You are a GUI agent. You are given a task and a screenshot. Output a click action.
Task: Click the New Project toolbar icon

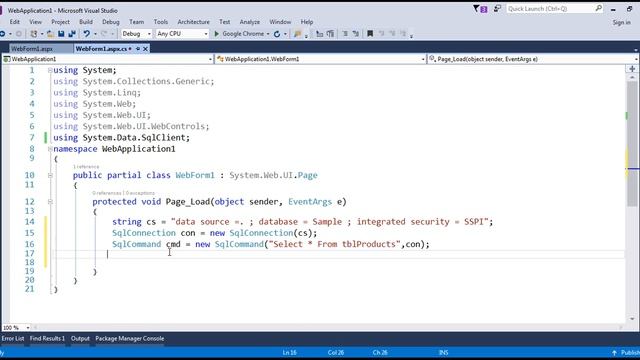click(x=34, y=34)
